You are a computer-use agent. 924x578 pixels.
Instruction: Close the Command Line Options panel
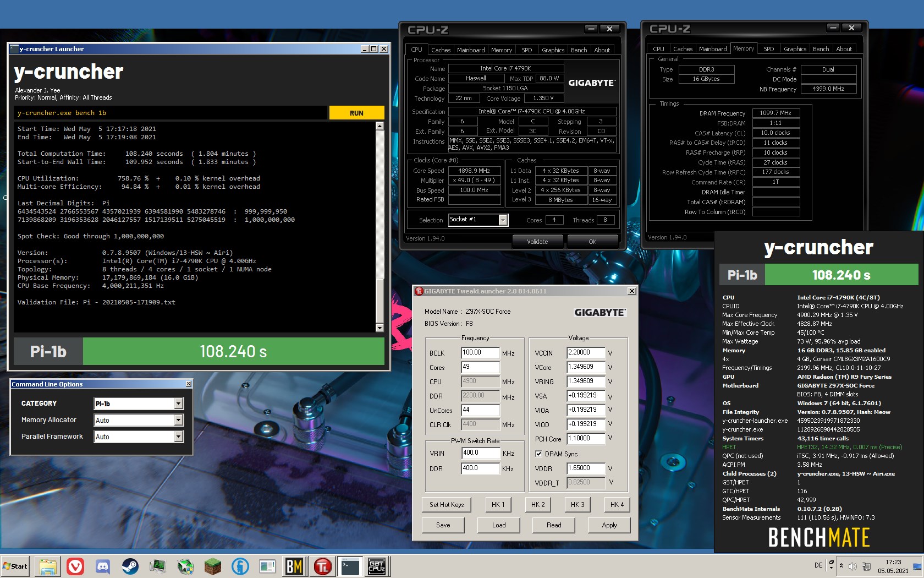(x=189, y=384)
